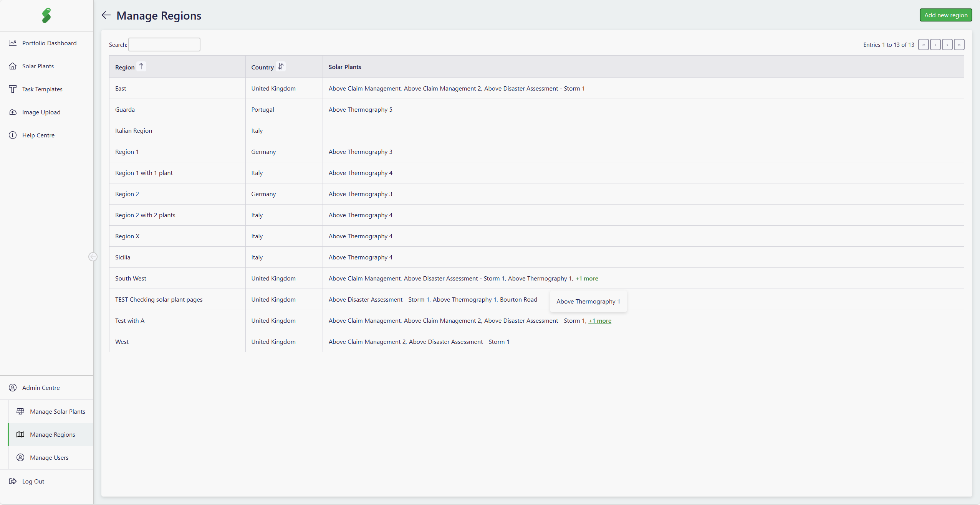
Task: Click the Log Out icon
Action: [13, 481]
